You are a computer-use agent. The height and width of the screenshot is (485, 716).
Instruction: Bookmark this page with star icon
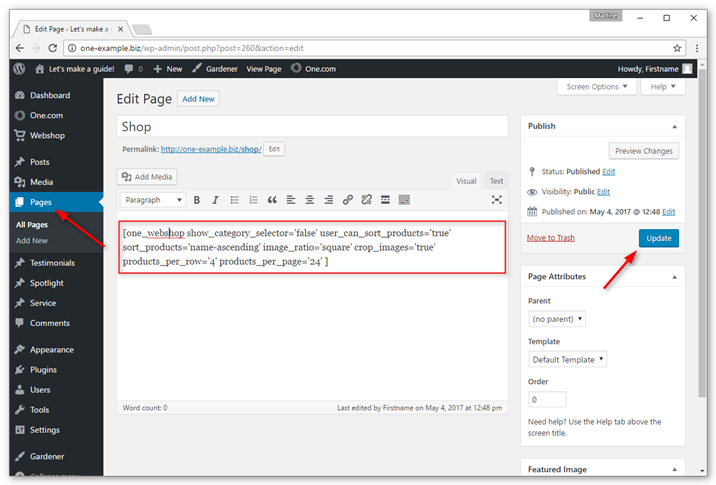pos(677,48)
